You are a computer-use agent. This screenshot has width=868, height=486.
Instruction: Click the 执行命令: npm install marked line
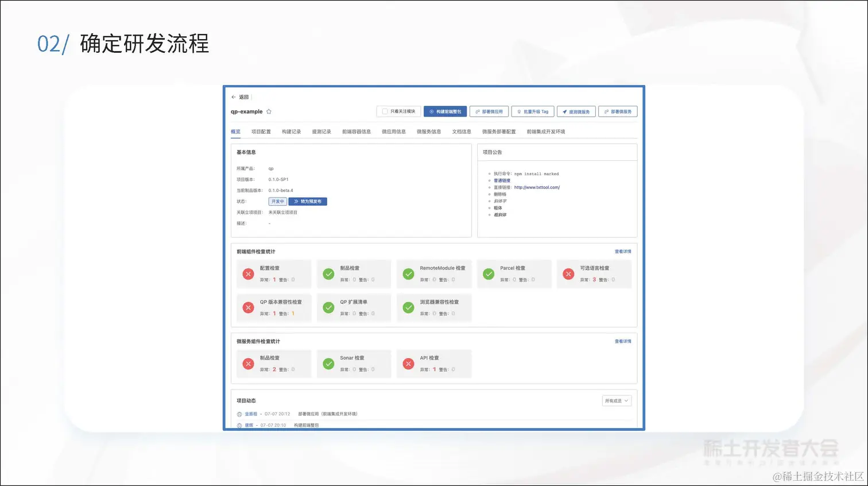tap(526, 173)
